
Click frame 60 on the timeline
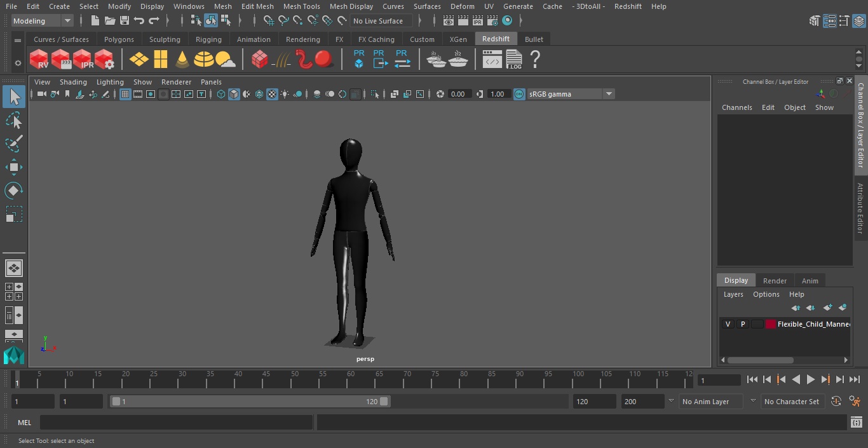351,379
